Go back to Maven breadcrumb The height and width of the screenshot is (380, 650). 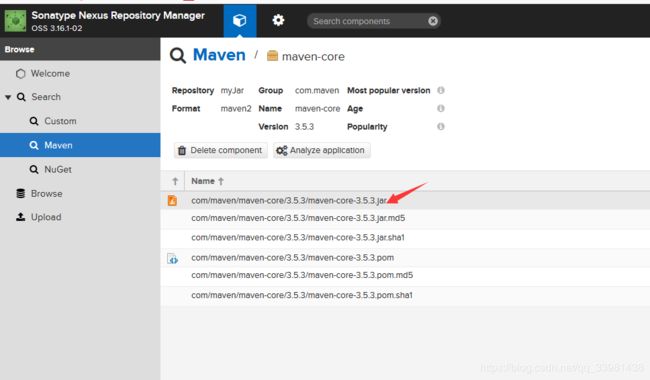pyautogui.click(x=219, y=55)
